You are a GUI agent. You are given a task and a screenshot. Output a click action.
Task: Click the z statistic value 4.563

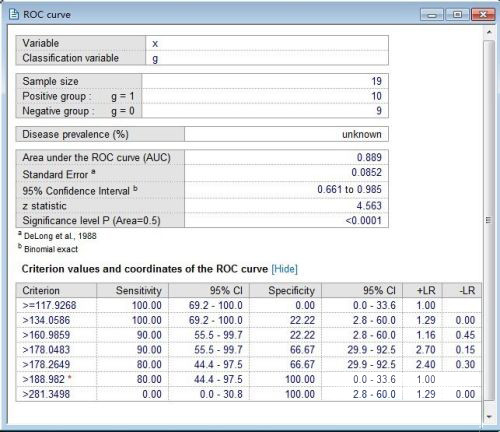369,206
